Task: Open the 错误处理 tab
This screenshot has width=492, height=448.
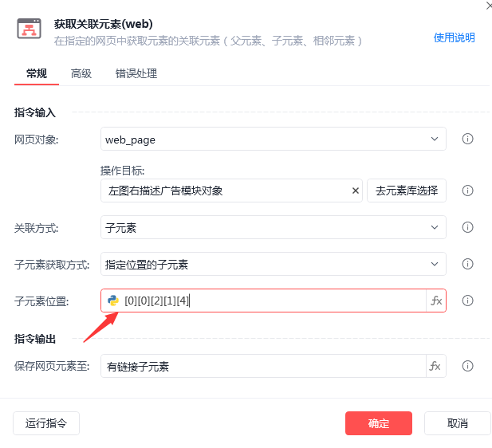Action: (136, 73)
